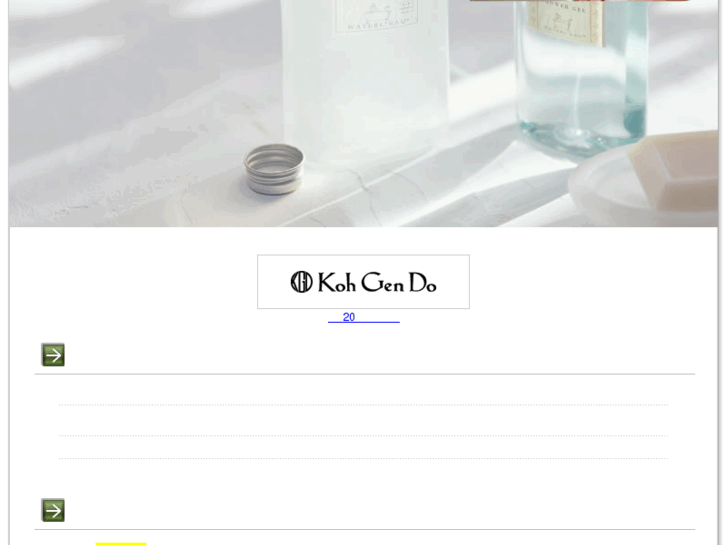Viewport: 727px width, 545px height.
Task: Click the yellow highlighted block at the bottom
Action: pyautogui.click(x=121, y=543)
